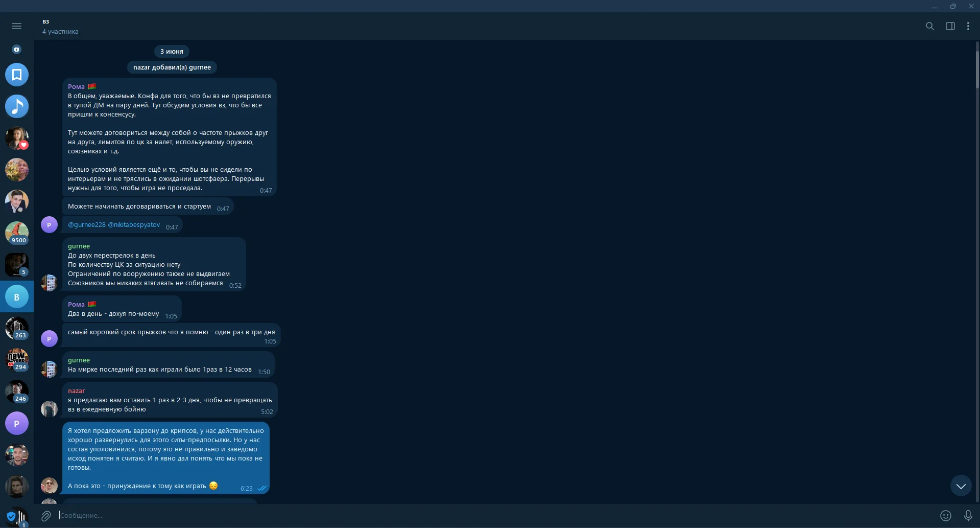Search messages in this chat
This screenshot has height=528, width=980.
pyautogui.click(x=930, y=26)
